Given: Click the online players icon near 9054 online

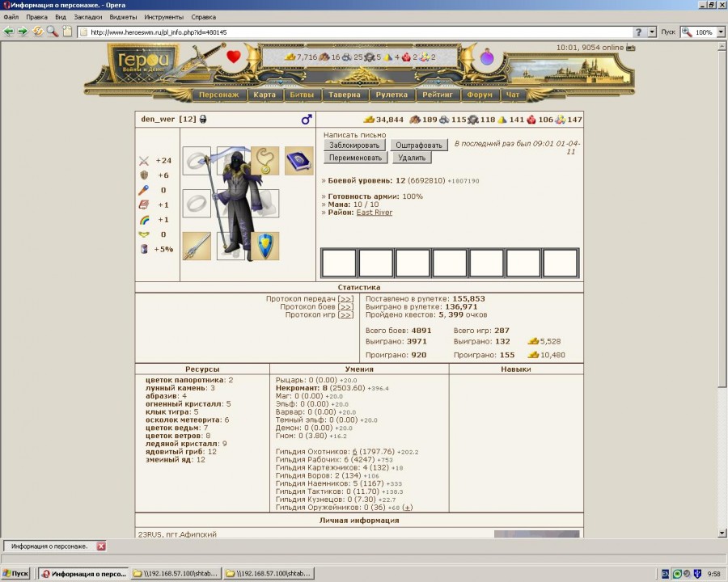Looking at the screenshot, I should point(630,48).
